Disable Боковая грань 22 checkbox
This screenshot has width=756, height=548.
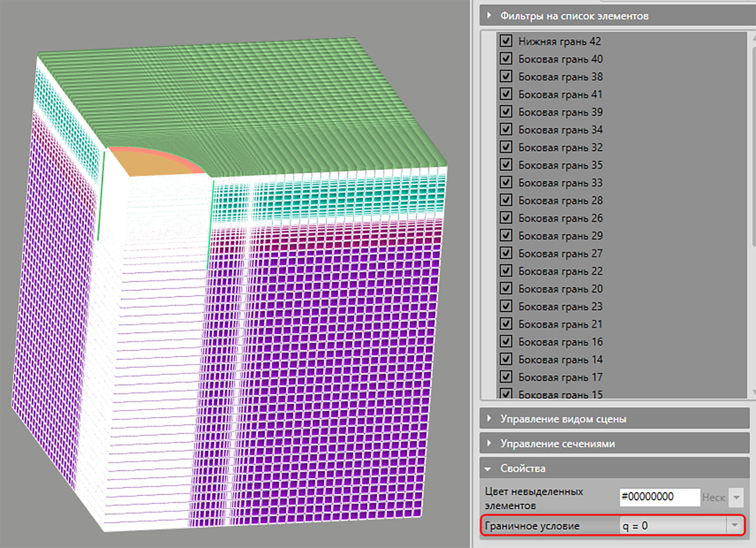tap(506, 270)
